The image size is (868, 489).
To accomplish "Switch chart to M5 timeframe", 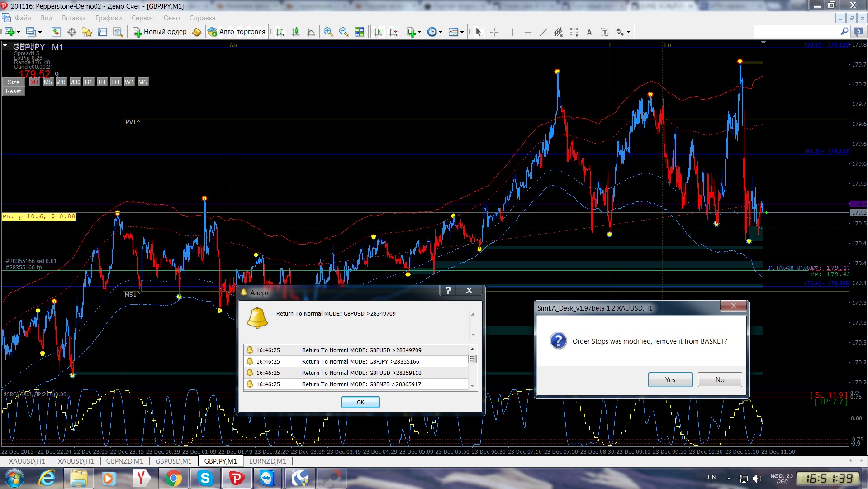I will pyautogui.click(x=48, y=82).
